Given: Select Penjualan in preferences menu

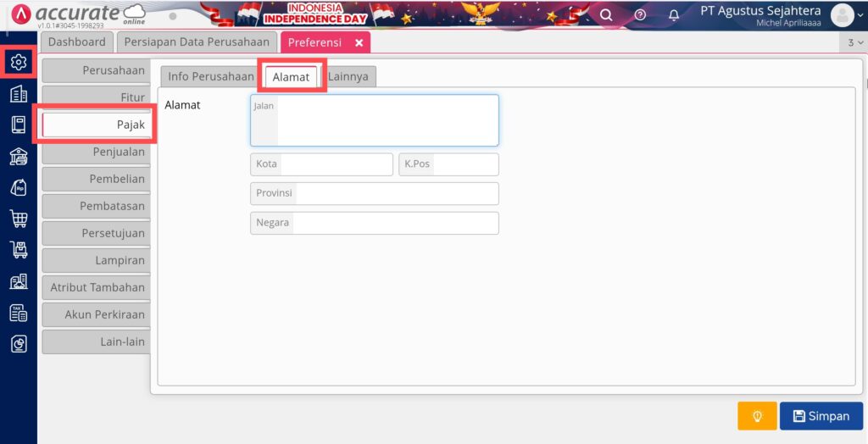Looking at the screenshot, I should [96, 153].
